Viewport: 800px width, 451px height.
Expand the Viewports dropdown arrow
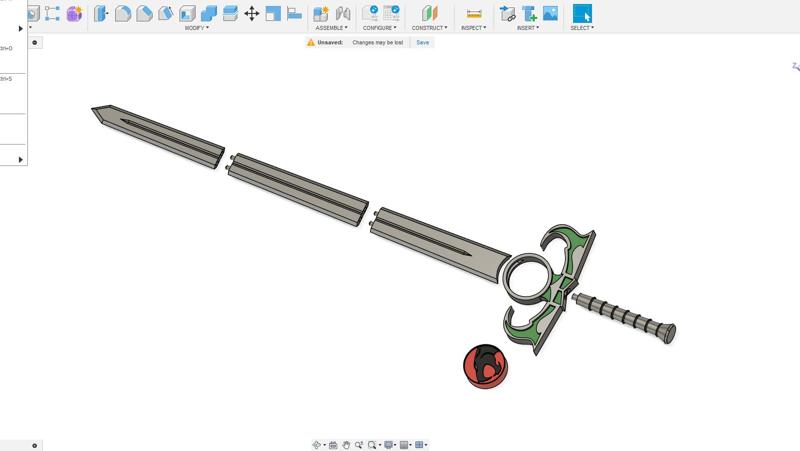click(x=426, y=445)
